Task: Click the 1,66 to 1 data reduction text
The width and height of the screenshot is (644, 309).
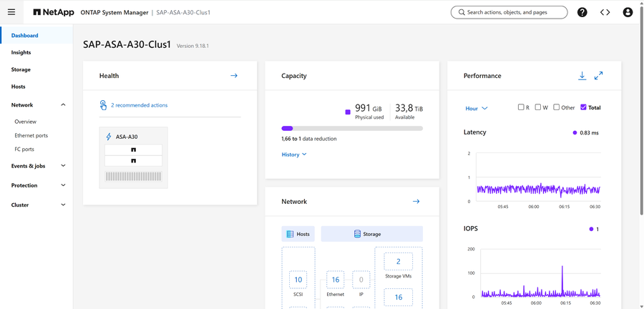Action: click(x=309, y=139)
